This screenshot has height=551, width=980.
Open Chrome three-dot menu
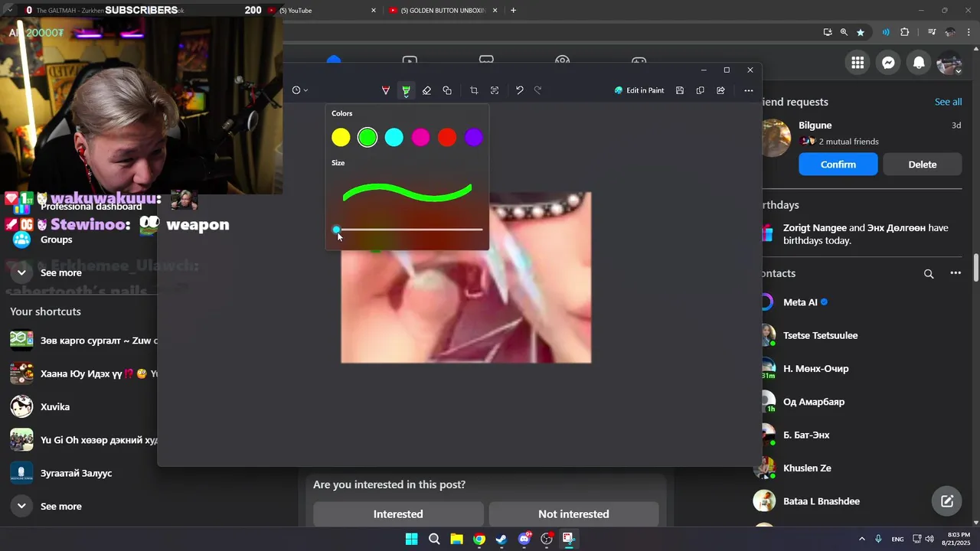click(x=969, y=32)
